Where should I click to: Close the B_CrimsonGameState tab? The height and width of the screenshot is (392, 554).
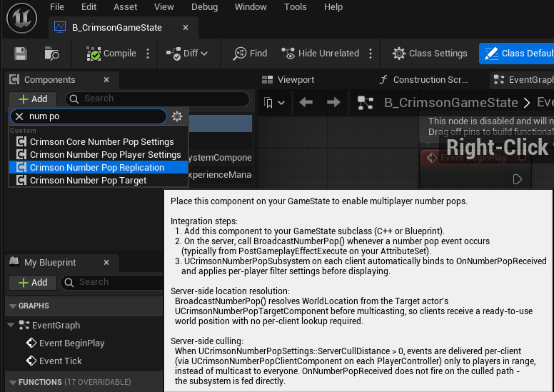[186, 28]
